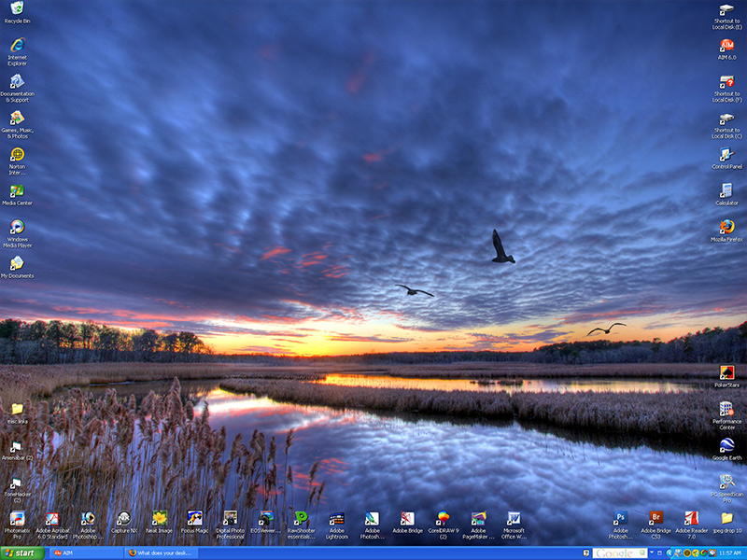Image resolution: width=747 pixels, height=560 pixels.
Task: Click the Google search deskbar field
Action: 620,553
